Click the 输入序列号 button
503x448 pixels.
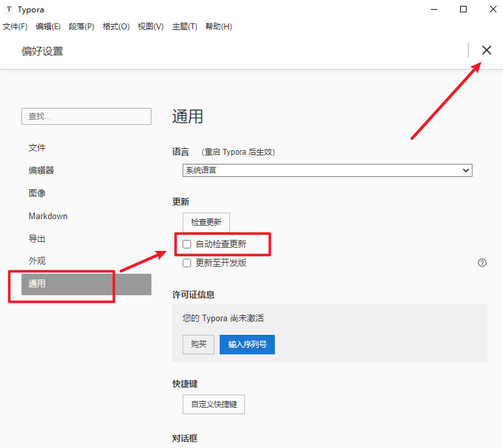click(x=247, y=344)
